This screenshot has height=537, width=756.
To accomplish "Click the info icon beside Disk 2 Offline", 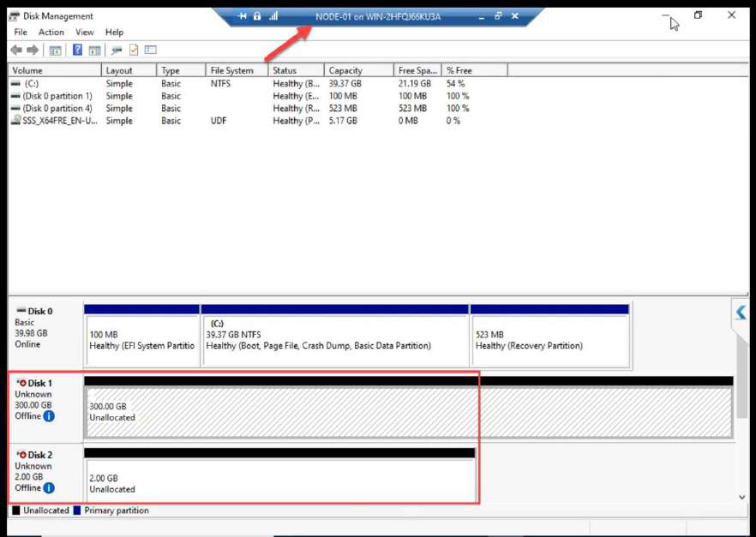I will click(x=49, y=488).
